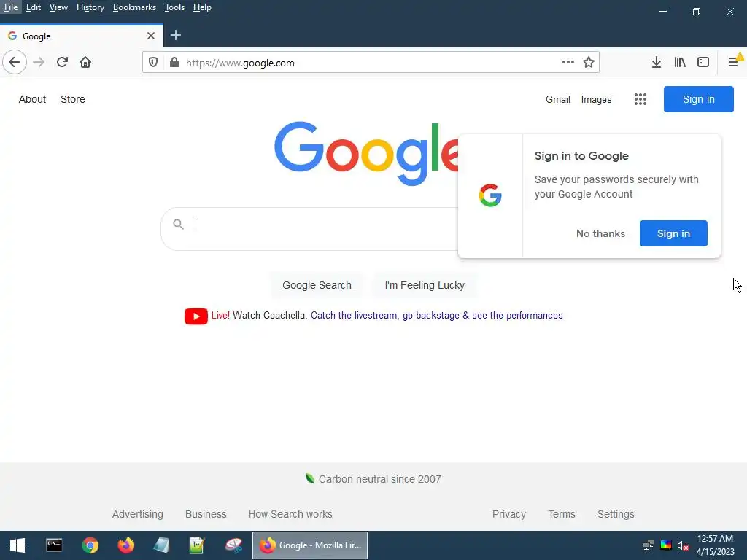Open Windows Start menu
Viewport: 747px width, 560px height.
point(18,545)
